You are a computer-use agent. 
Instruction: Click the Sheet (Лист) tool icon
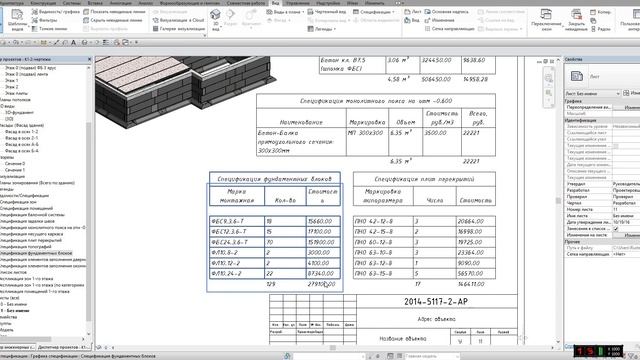coord(413,12)
